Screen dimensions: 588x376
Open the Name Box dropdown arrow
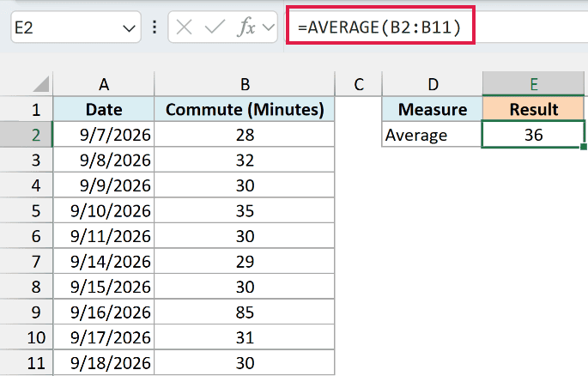point(129,28)
